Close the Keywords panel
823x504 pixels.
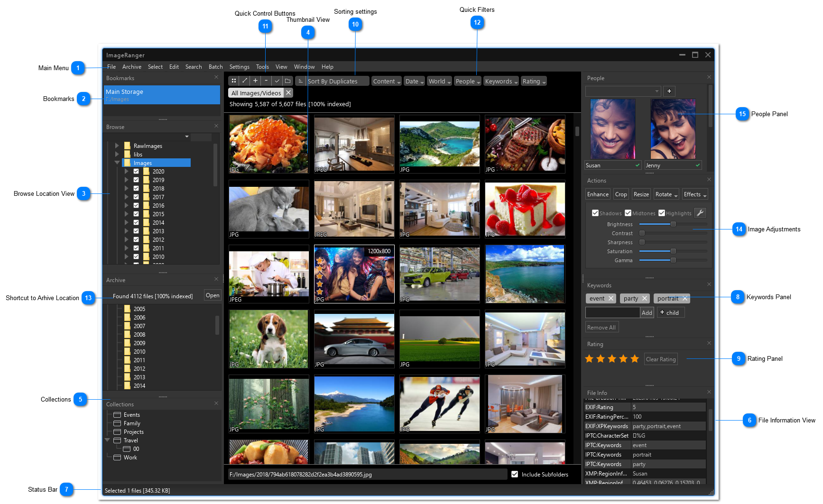pyautogui.click(x=709, y=284)
